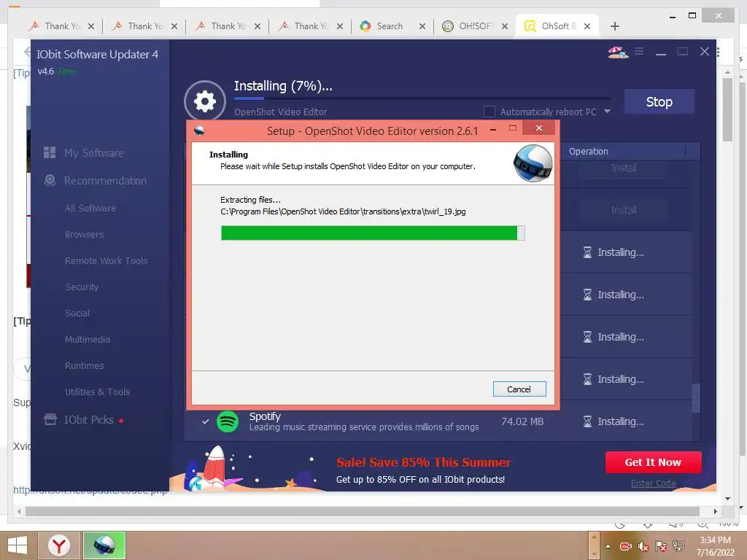Click the Spotify logo icon

pyautogui.click(x=228, y=421)
